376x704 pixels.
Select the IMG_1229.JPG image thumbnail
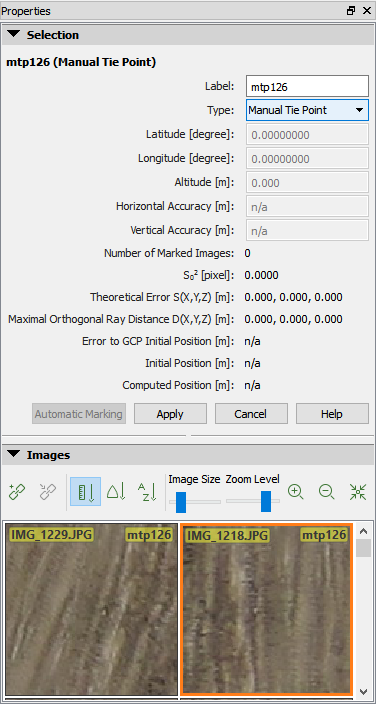[x=92, y=609]
